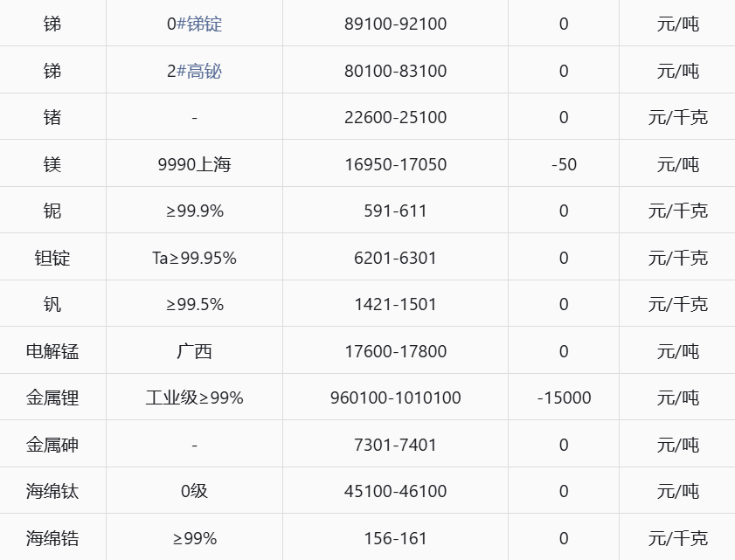The width and height of the screenshot is (735, 560).
Task: Click the -15000 change value
Action: click(x=564, y=398)
